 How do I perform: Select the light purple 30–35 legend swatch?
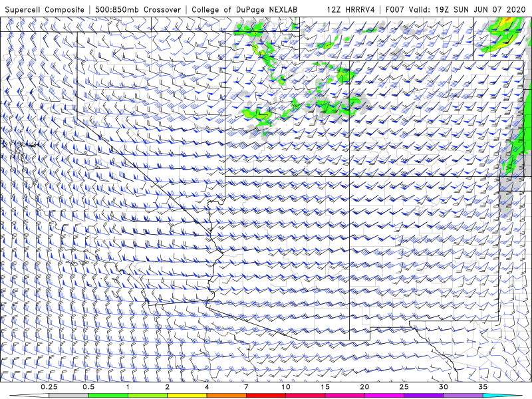[x=463, y=396]
